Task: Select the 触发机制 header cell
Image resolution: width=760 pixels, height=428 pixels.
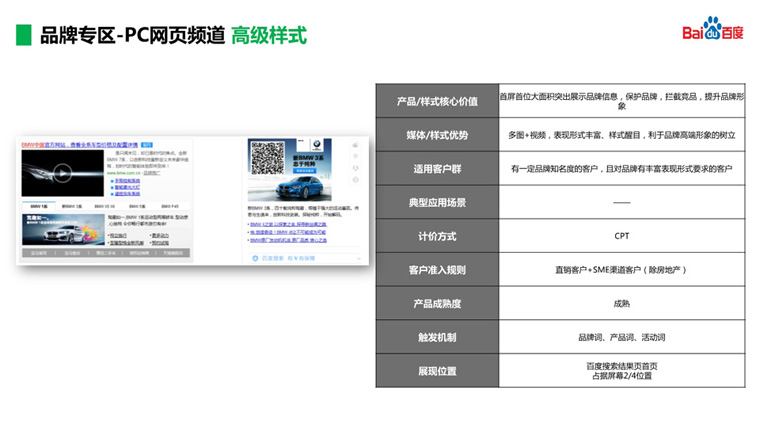Action: 437,337
